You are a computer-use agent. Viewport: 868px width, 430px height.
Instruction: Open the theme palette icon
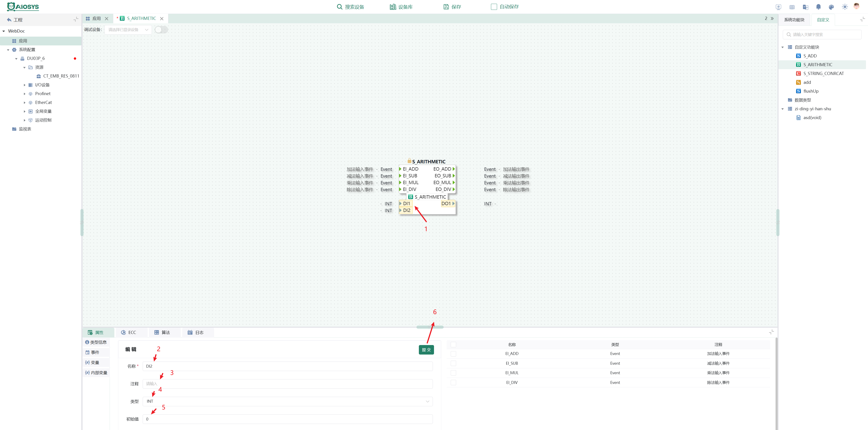831,7
